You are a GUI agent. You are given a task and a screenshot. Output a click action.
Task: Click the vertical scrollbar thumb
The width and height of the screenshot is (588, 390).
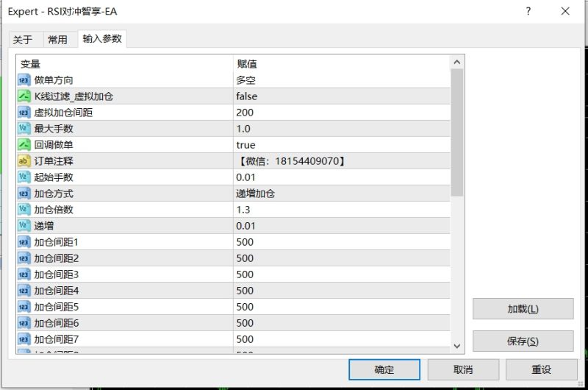pyautogui.click(x=456, y=132)
